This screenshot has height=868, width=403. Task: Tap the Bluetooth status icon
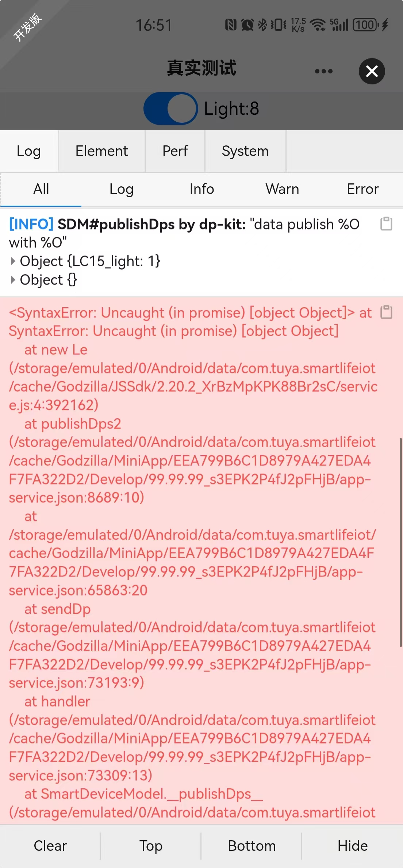tap(262, 25)
